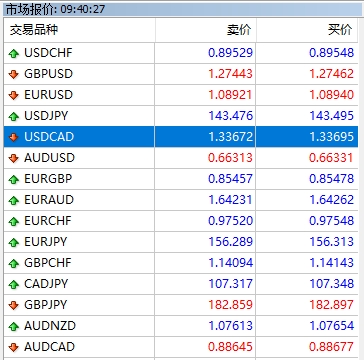Click EURCHF sell price 0.97520
The height and width of the screenshot is (360, 364).
[231, 221]
